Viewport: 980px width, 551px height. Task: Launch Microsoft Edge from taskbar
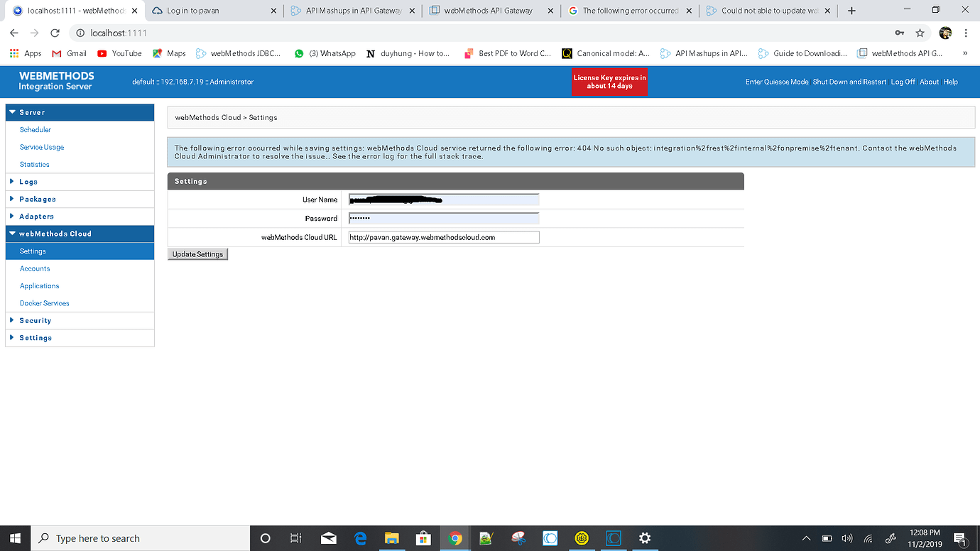[360, 538]
